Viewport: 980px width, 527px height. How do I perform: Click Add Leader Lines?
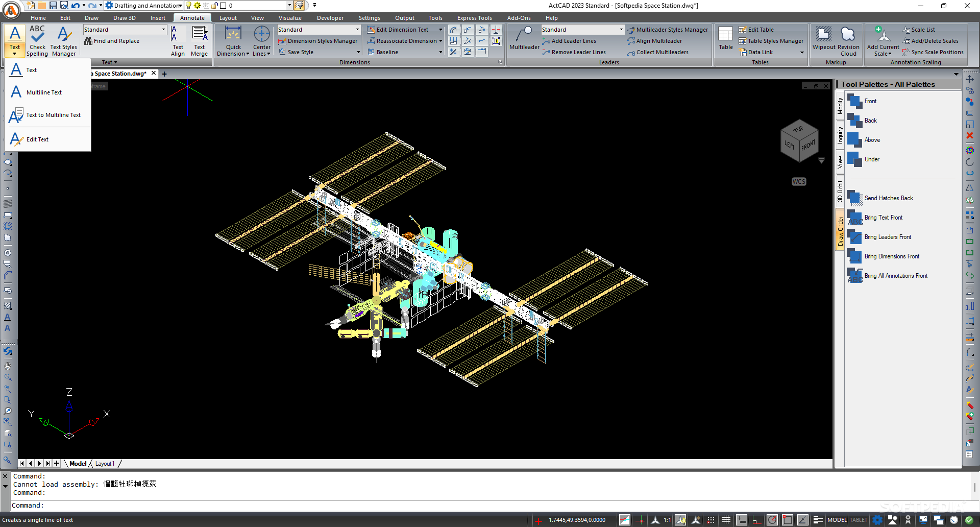569,41
